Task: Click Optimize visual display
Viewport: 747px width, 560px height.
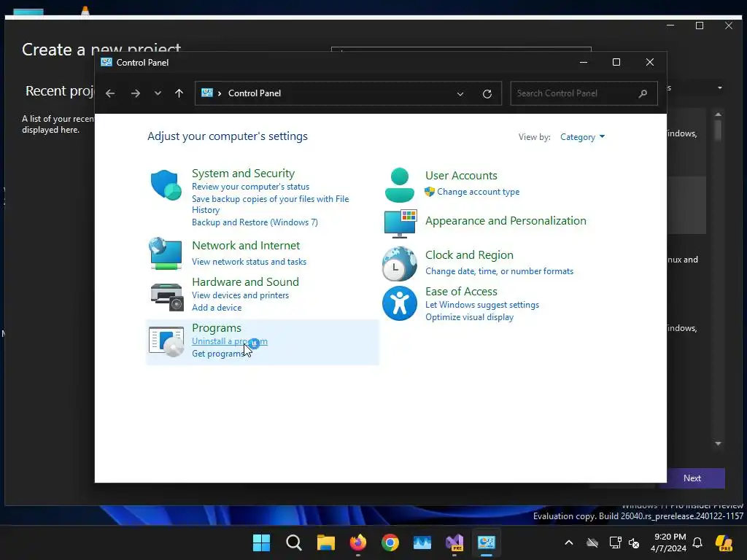Action: tap(469, 317)
